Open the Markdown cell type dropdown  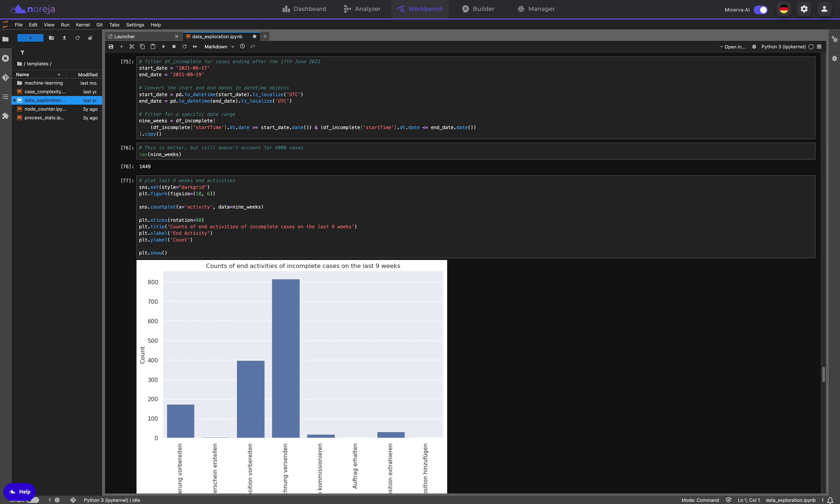coord(219,47)
